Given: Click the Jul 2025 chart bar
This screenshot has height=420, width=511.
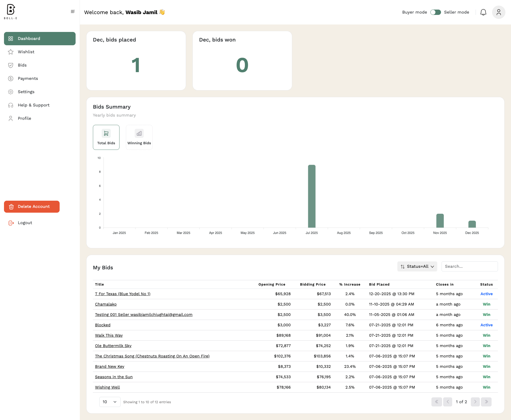Looking at the screenshot, I should (312, 196).
